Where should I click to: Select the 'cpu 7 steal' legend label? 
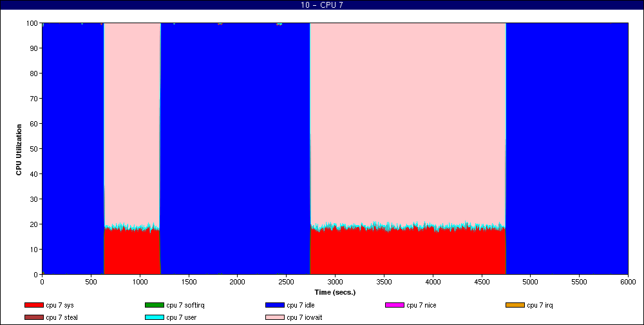click(62, 318)
